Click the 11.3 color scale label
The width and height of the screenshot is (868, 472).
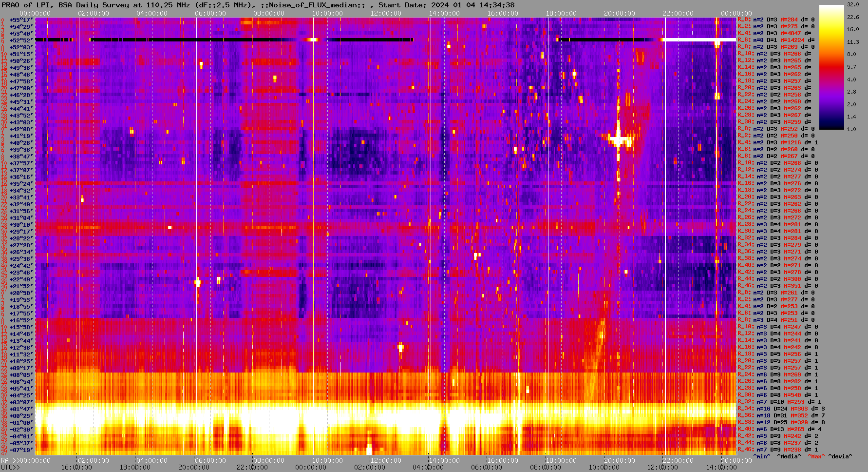(x=853, y=42)
